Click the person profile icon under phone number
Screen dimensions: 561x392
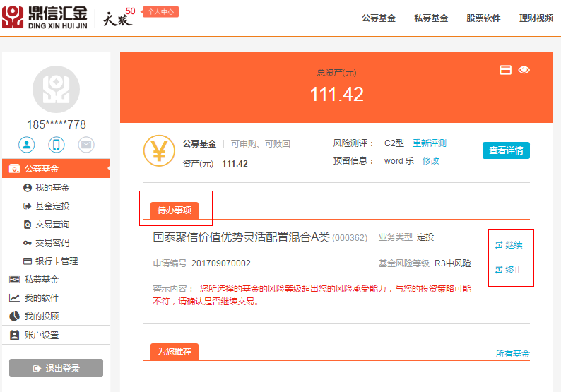pos(27,145)
